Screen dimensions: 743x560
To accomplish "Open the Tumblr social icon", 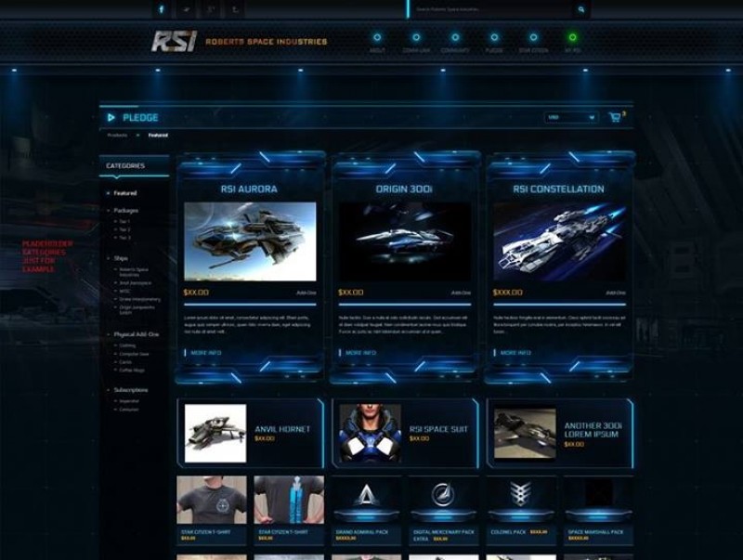I will pyautogui.click(x=236, y=9).
